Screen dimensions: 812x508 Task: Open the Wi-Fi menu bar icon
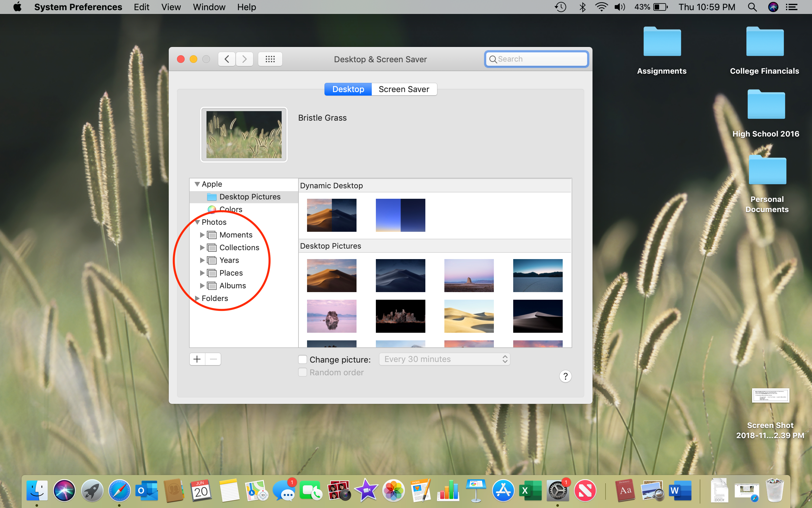(x=601, y=7)
